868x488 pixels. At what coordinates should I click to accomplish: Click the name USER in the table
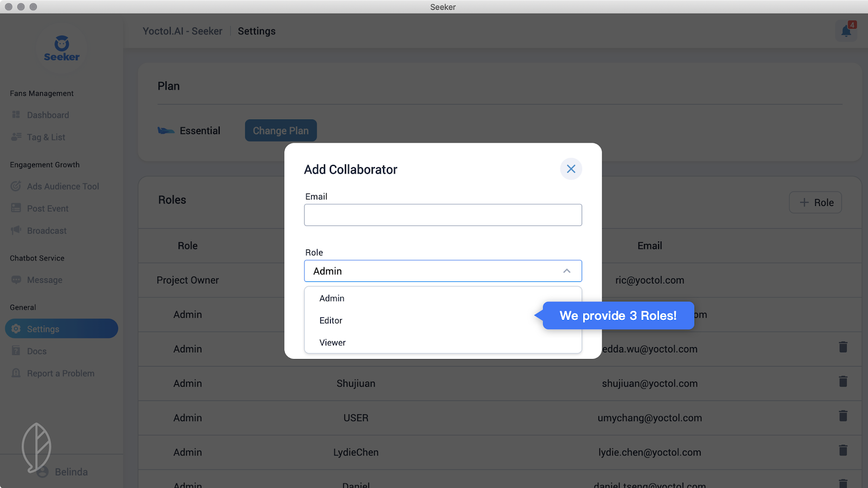(x=356, y=418)
